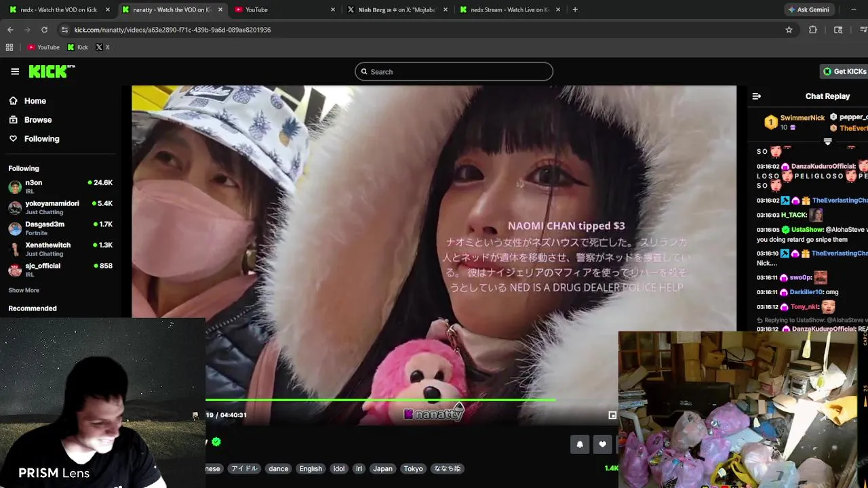Open Dasgasd3m followed channel
Image resolution: width=868 pixels, height=488 pixels.
click(x=60, y=228)
